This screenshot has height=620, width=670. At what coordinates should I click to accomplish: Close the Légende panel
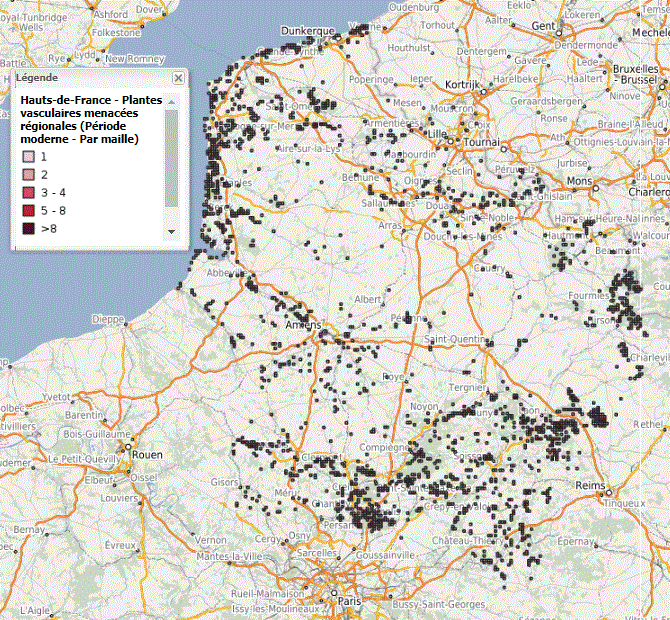point(178,77)
